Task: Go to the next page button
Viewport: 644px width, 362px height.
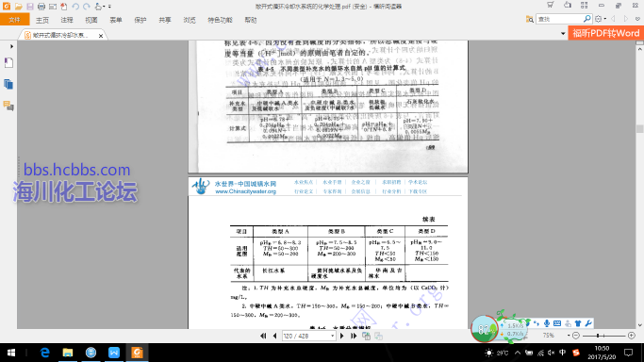Action: click(341, 337)
